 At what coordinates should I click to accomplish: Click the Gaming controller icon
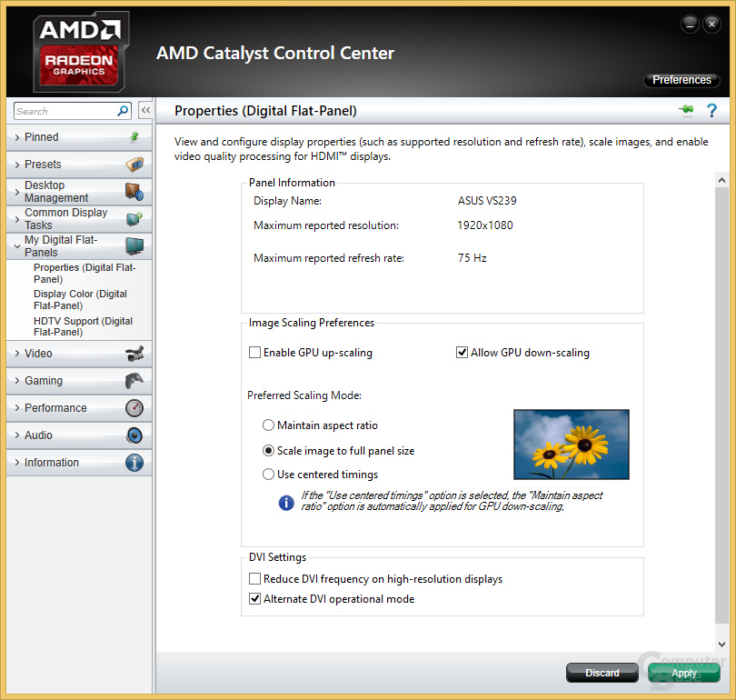(x=134, y=381)
